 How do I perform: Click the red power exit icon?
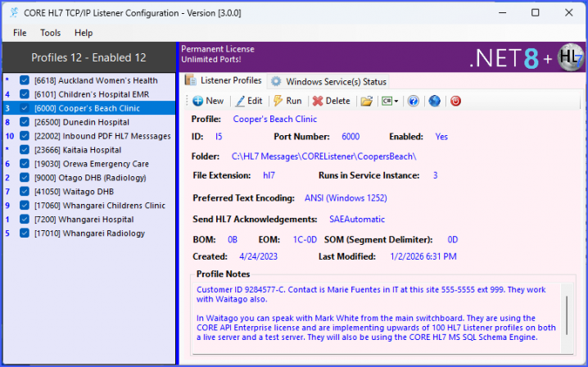coord(455,101)
